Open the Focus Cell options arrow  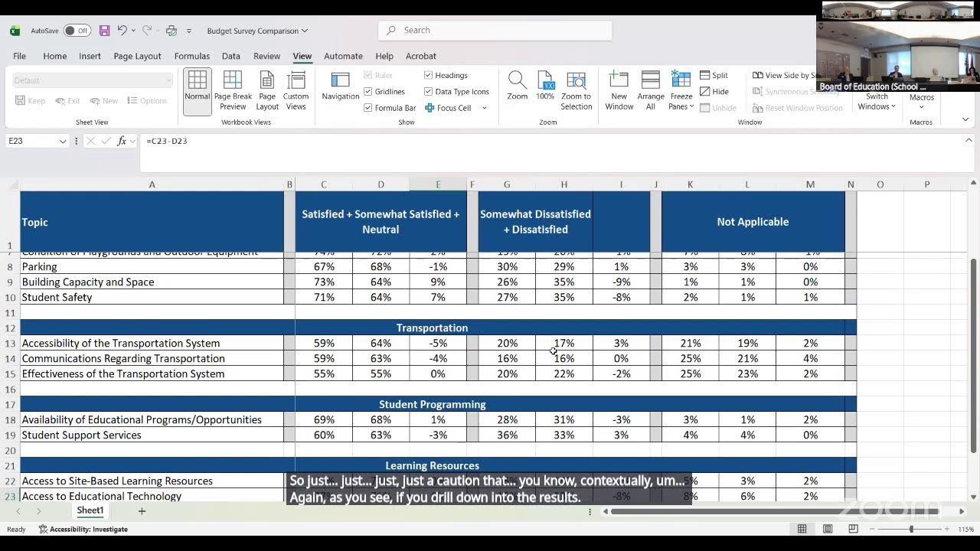[485, 108]
